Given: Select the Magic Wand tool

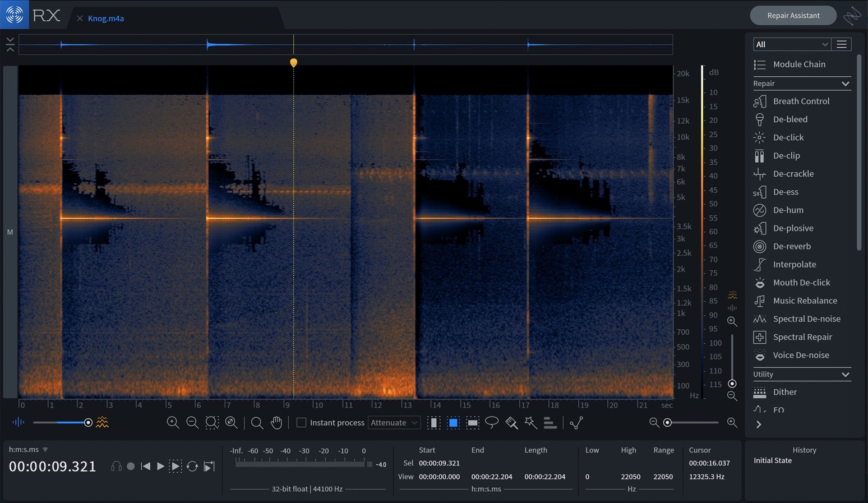Looking at the screenshot, I should coord(530,422).
